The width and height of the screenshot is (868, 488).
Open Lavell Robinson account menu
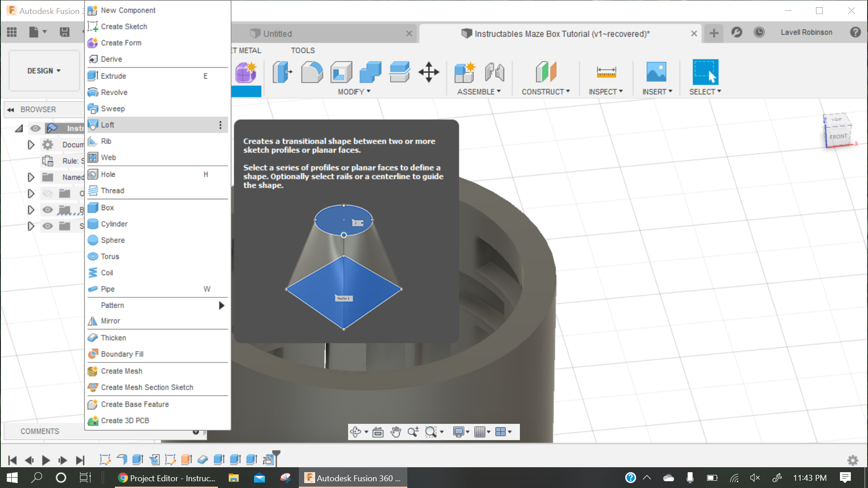point(806,32)
